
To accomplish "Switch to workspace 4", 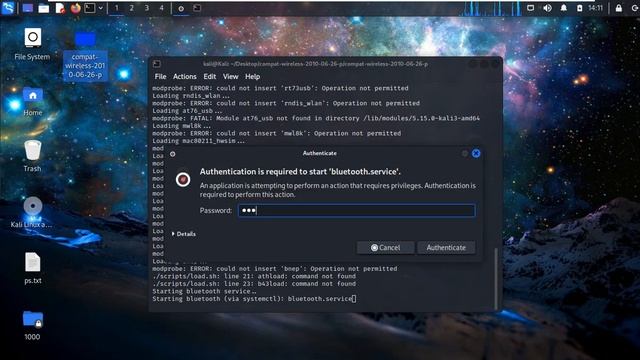I will tap(162, 8).
